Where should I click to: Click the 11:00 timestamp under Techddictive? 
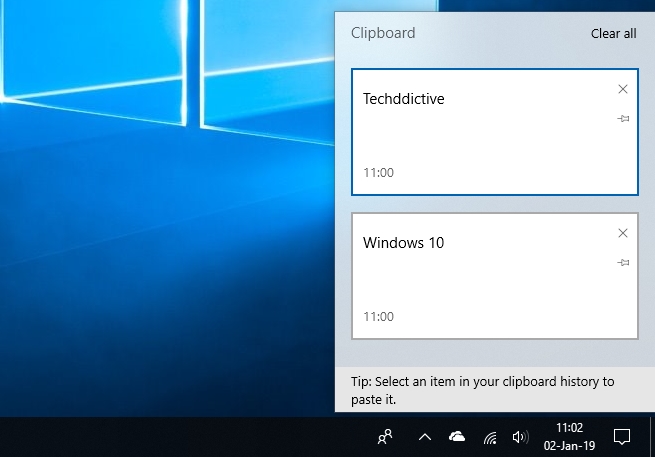tap(378, 173)
